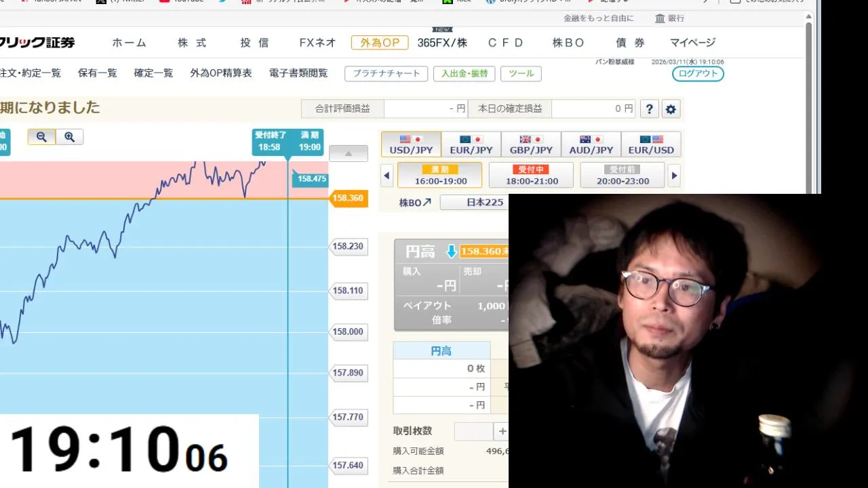Zoom in the chart with the plus magnifier
Image resolution: width=868 pixels, height=488 pixels.
click(x=69, y=137)
